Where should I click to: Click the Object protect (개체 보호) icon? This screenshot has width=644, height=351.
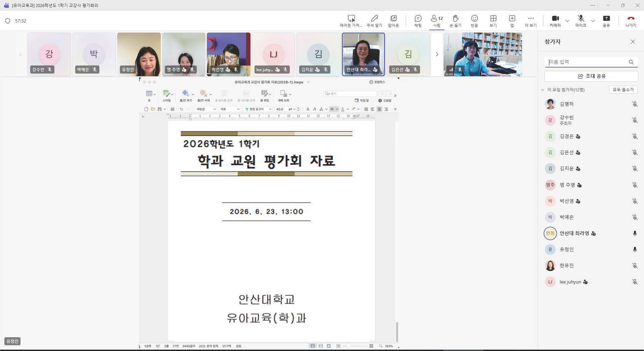click(283, 95)
